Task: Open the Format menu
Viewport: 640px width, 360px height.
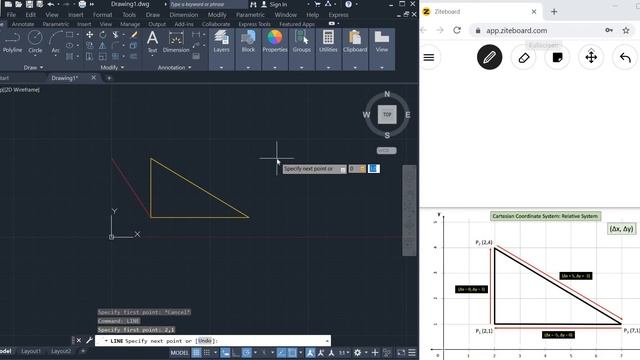Action: [x=102, y=15]
